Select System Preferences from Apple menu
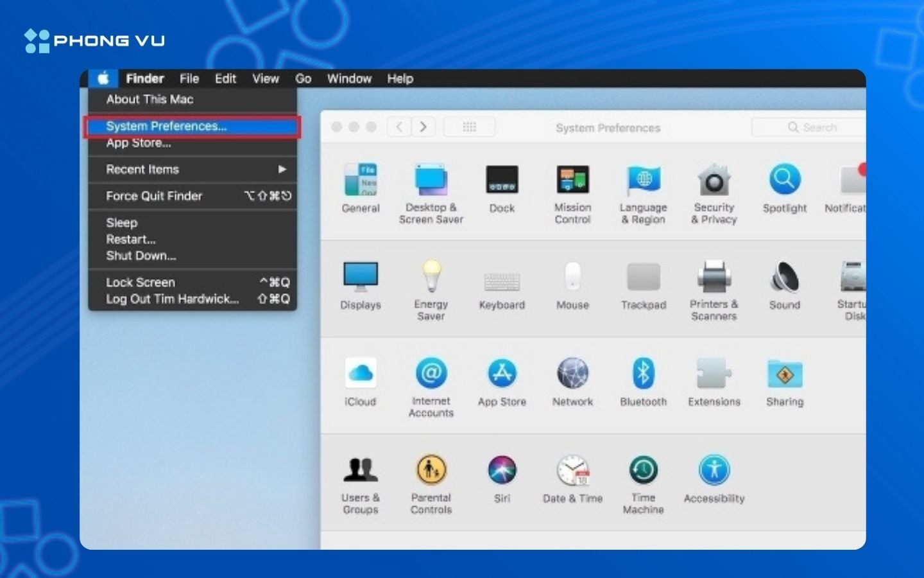Image resolution: width=924 pixels, height=578 pixels. point(193,127)
